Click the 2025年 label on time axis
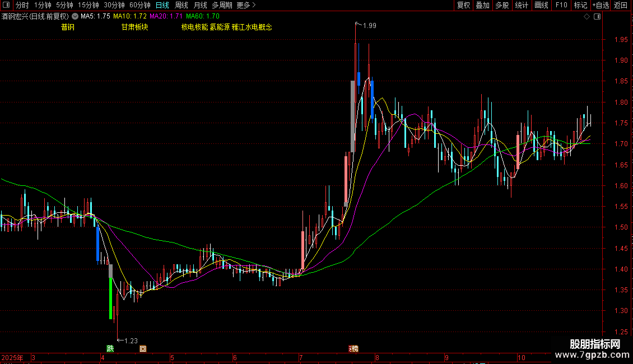This screenshot has width=633, height=364. (12, 358)
